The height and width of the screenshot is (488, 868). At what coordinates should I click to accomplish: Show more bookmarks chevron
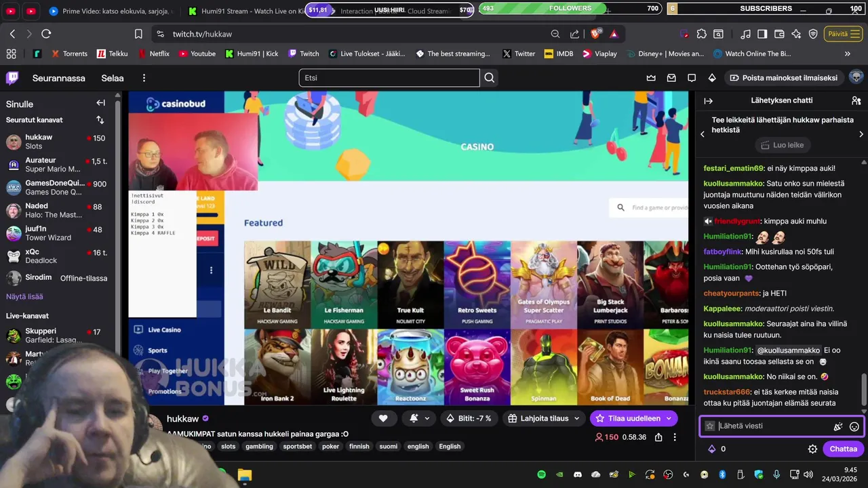tap(848, 54)
